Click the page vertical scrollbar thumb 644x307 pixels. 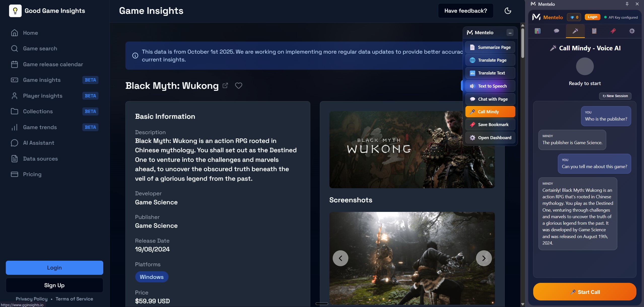click(523, 43)
